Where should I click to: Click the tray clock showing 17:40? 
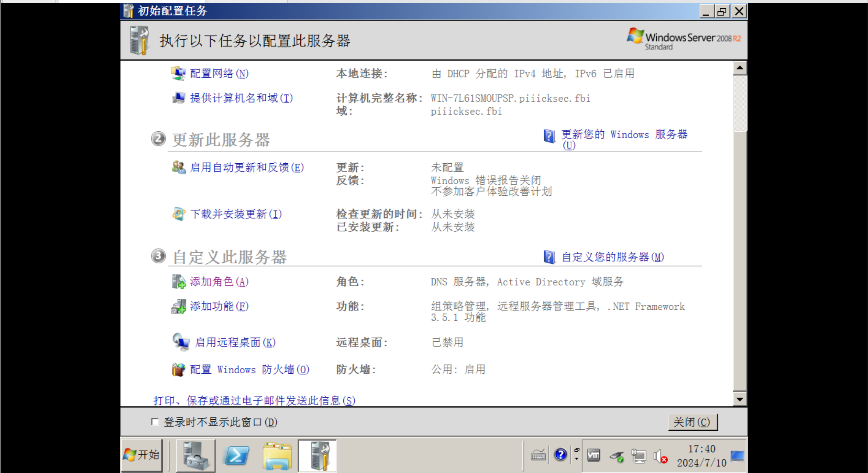(701, 455)
